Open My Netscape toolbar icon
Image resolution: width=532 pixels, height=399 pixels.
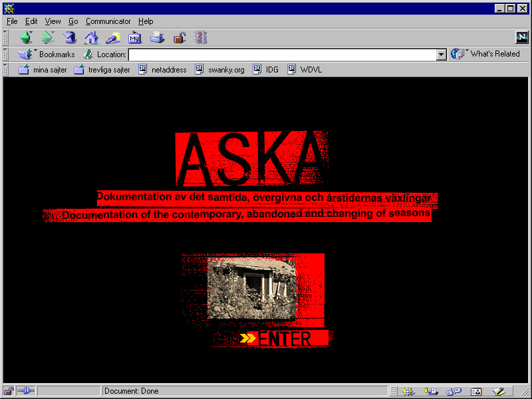[135, 38]
